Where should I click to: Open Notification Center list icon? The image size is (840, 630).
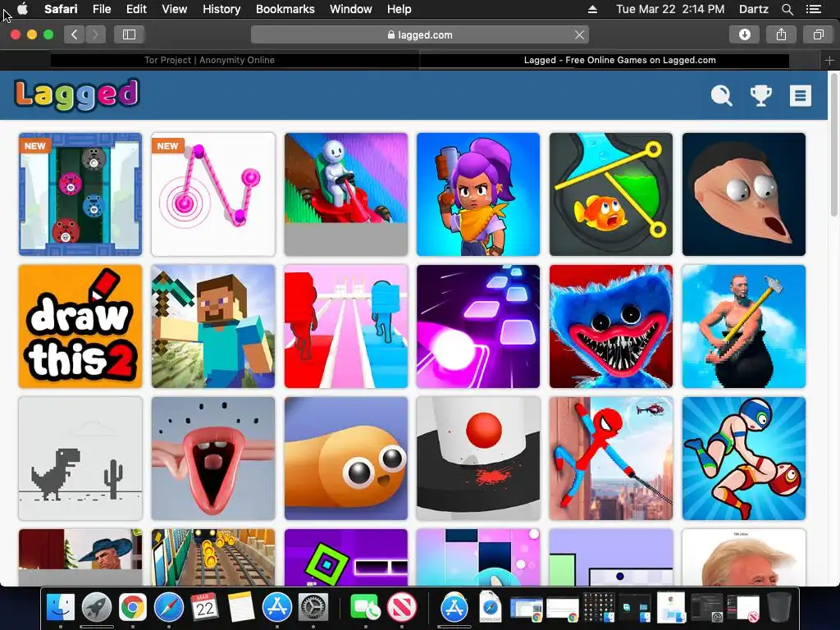(813, 9)
